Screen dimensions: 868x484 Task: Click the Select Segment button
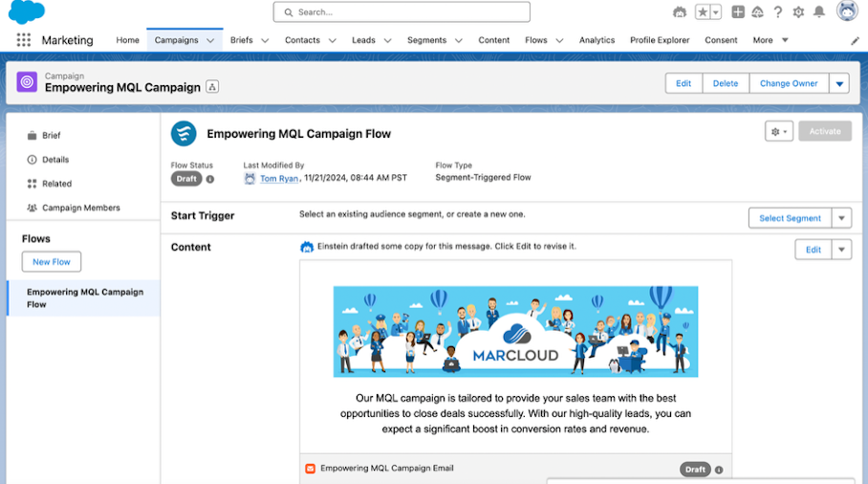790,218
